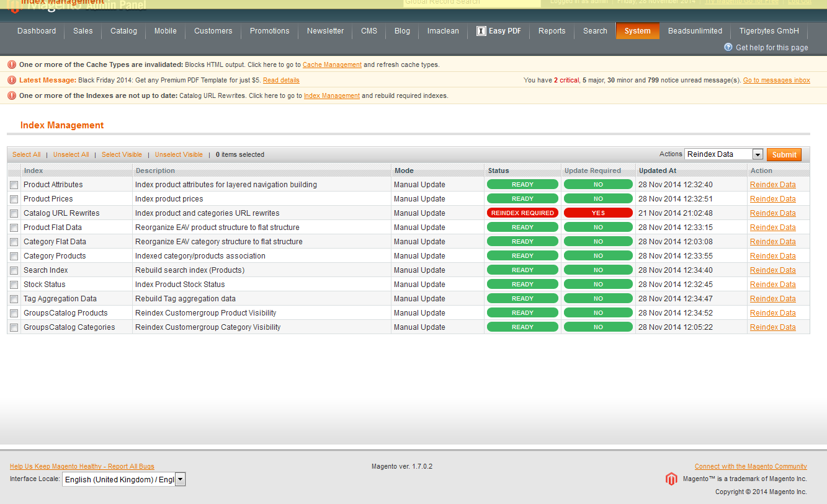
Task: Open Help Us Keep Magento Healthy link
Action: tap(82, 467)
